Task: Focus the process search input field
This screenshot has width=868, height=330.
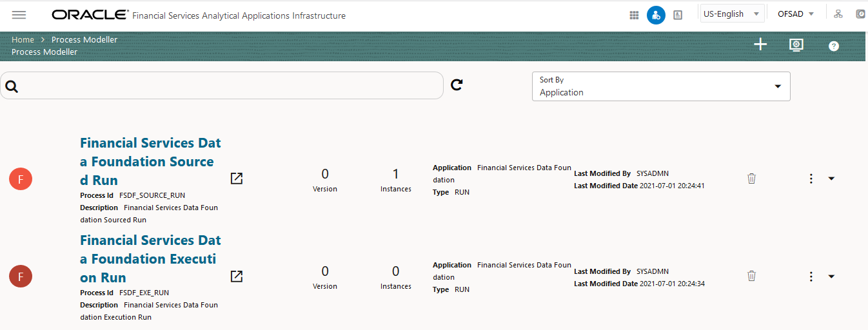Action: pyautogui.click(x=222, y=85)
